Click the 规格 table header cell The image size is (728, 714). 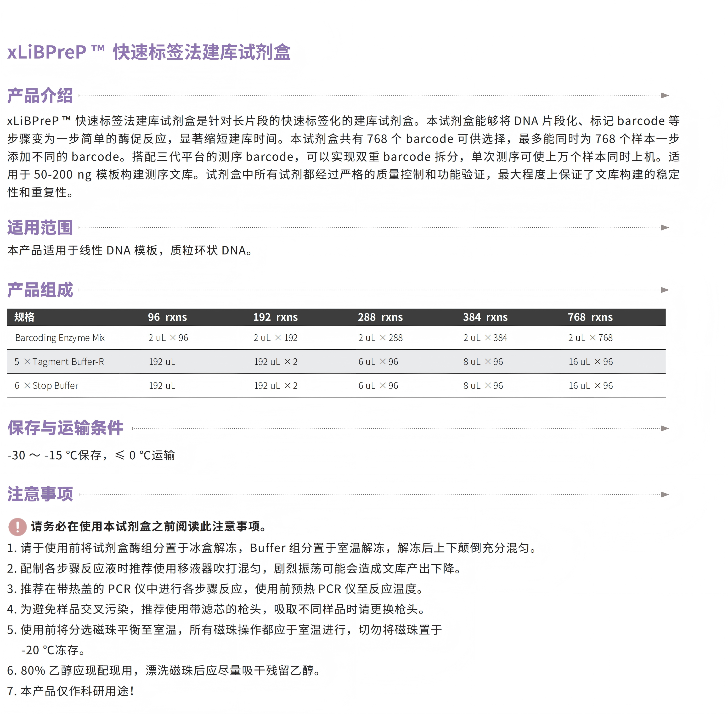click(x=24, y=317)
